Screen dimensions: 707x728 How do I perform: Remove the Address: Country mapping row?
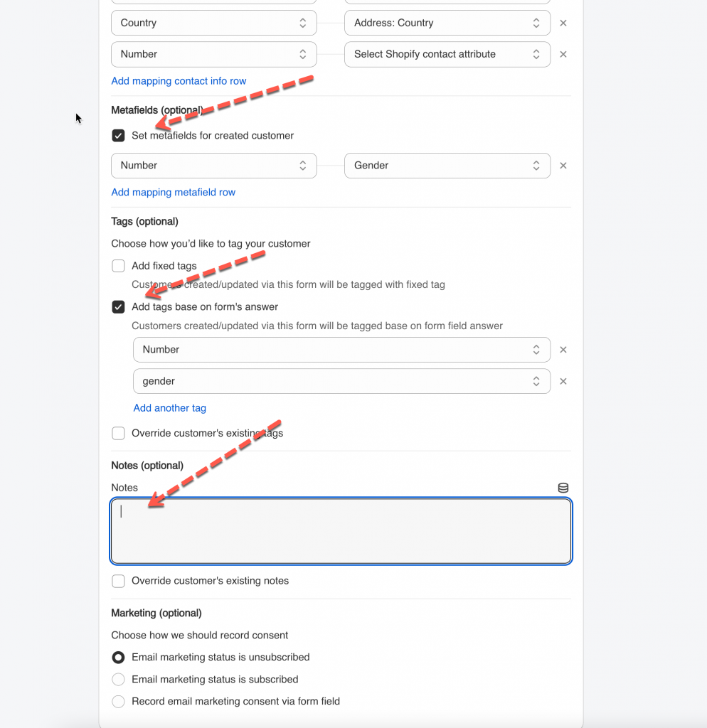pyautogui.click(x=563, y=23)
